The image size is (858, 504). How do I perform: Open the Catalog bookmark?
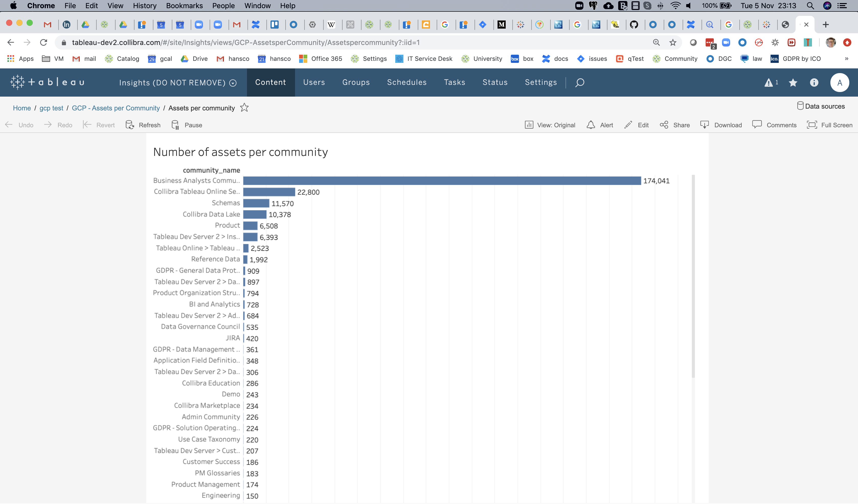point(122,59)
